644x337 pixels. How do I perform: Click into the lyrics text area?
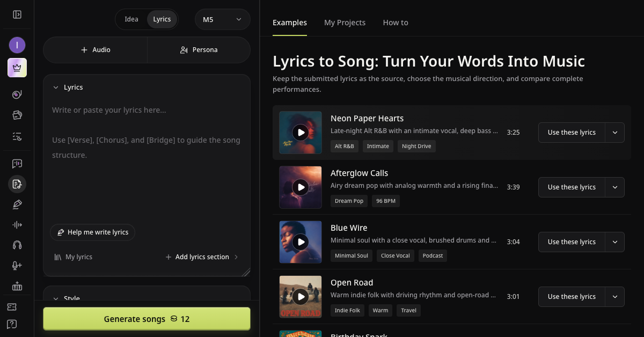tap(147, 161)
